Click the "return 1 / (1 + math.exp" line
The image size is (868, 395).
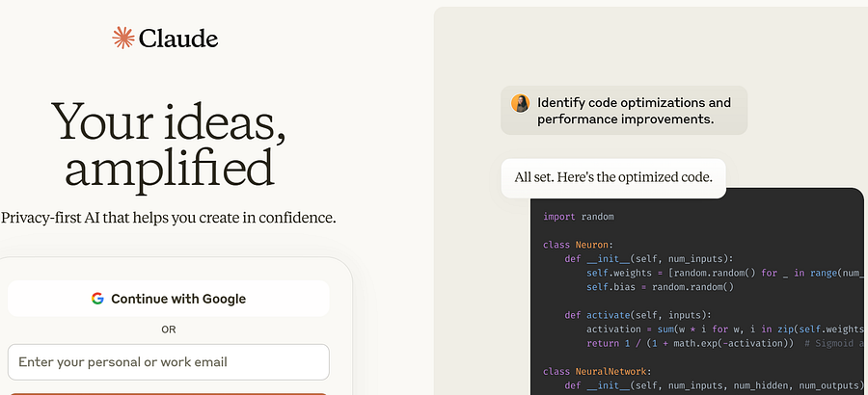pyautogui.click(x=727, y=344)
